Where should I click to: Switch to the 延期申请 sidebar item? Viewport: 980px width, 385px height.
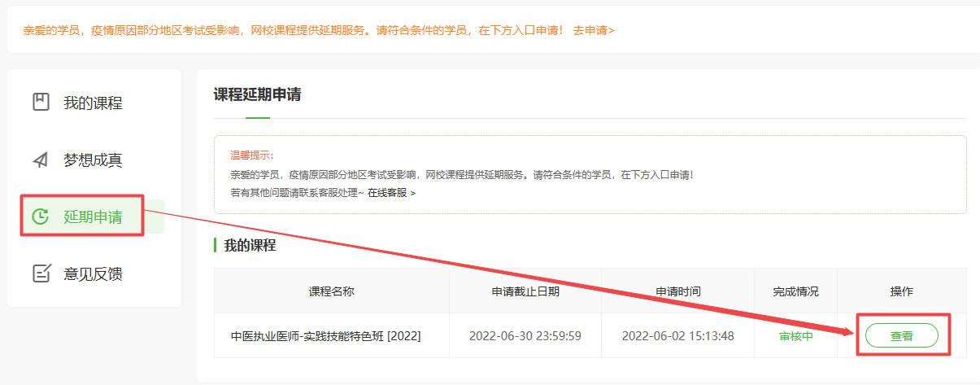[93, 217]
